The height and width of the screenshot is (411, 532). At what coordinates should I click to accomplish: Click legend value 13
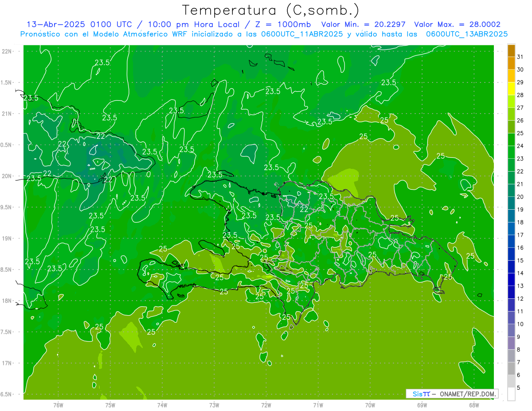tap(520, 286)
